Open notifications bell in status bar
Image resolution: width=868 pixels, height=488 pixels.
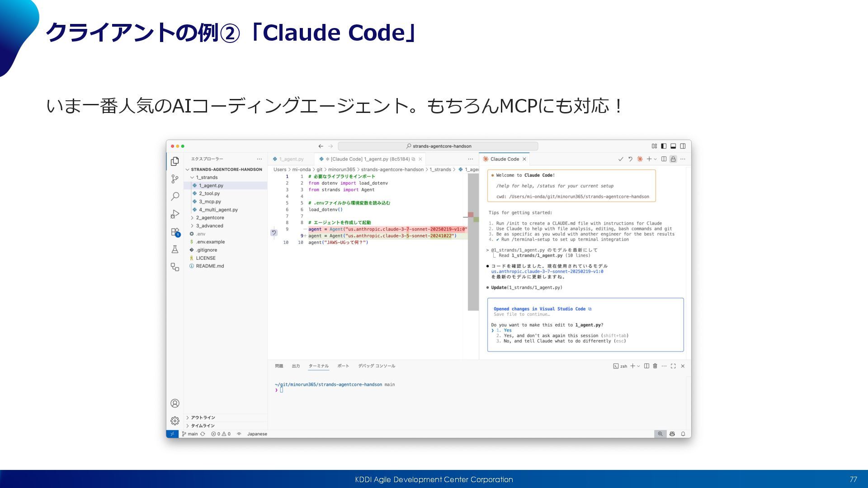coord(683,434)
